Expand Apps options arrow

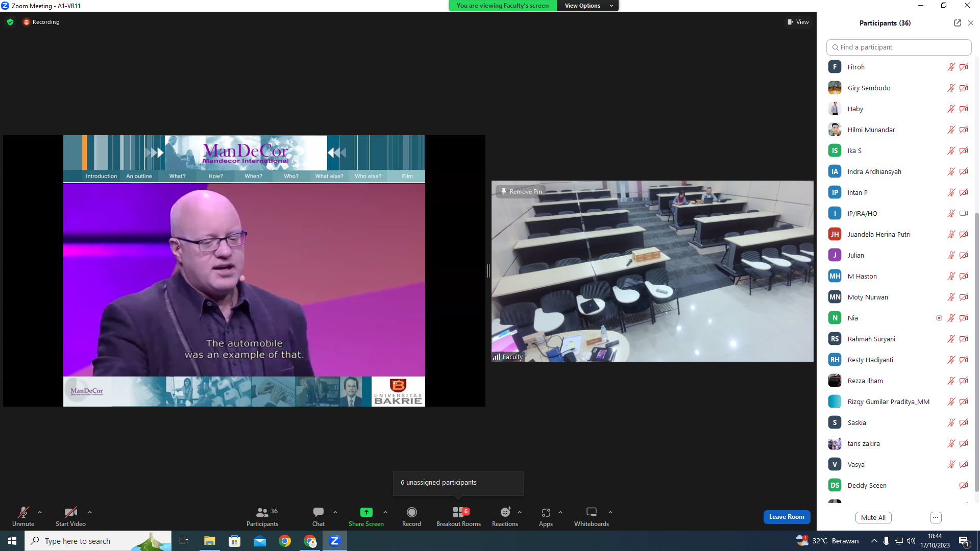pyautogui.click(x=560, y=512)
